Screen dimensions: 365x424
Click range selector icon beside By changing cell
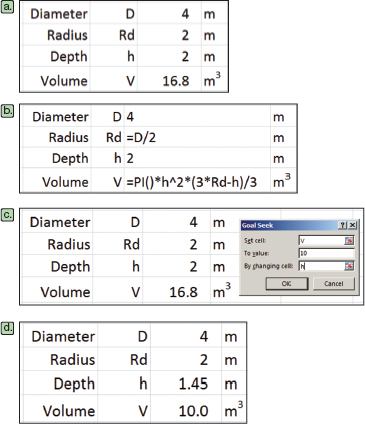click(349, 266)
